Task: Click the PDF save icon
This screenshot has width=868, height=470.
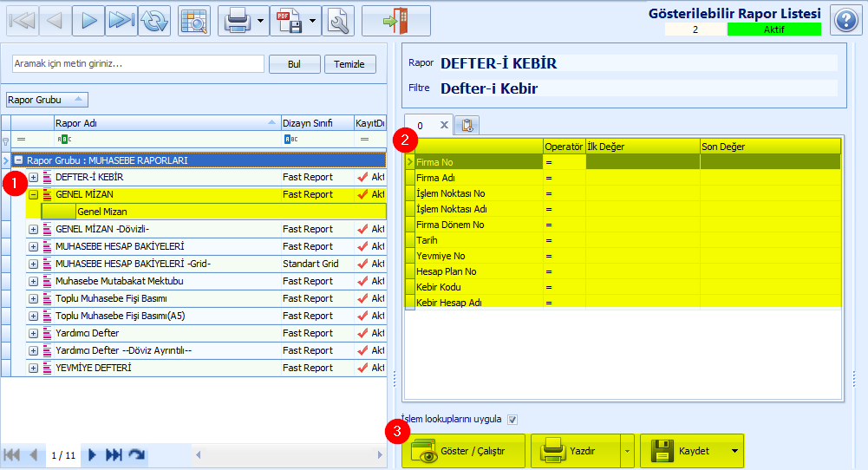Action: click(289, 21)
